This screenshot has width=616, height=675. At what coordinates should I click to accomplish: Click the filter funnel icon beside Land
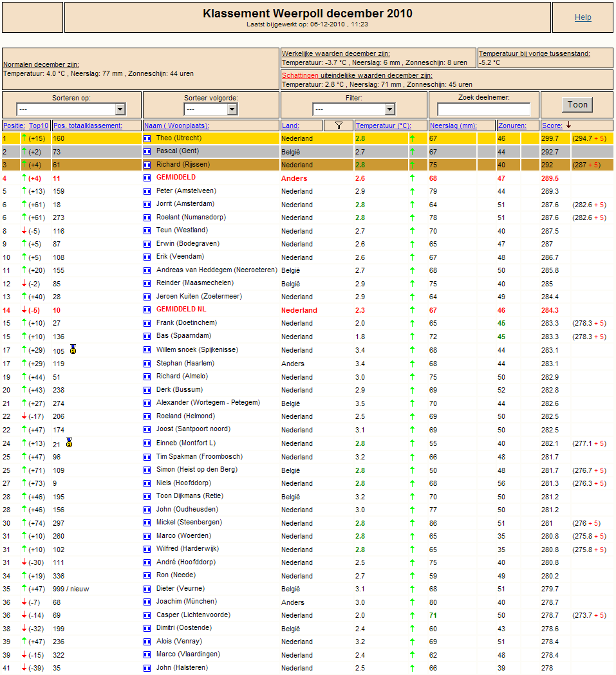(339, 125)
